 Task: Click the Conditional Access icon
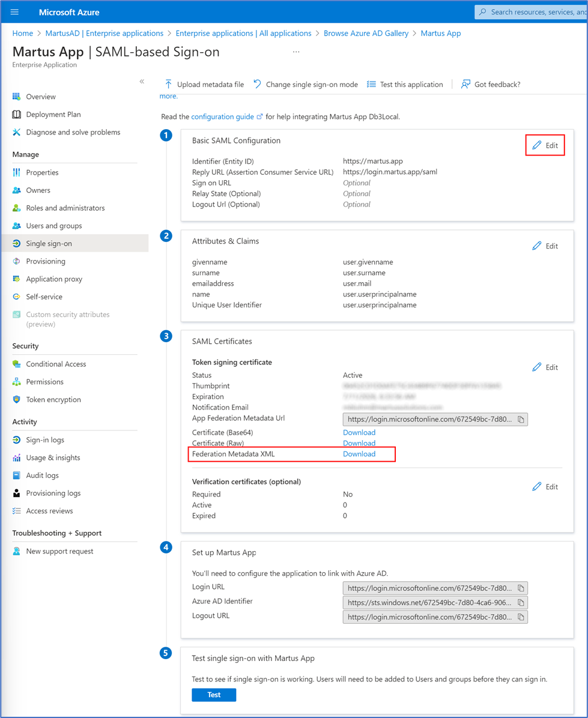(16, 364)
